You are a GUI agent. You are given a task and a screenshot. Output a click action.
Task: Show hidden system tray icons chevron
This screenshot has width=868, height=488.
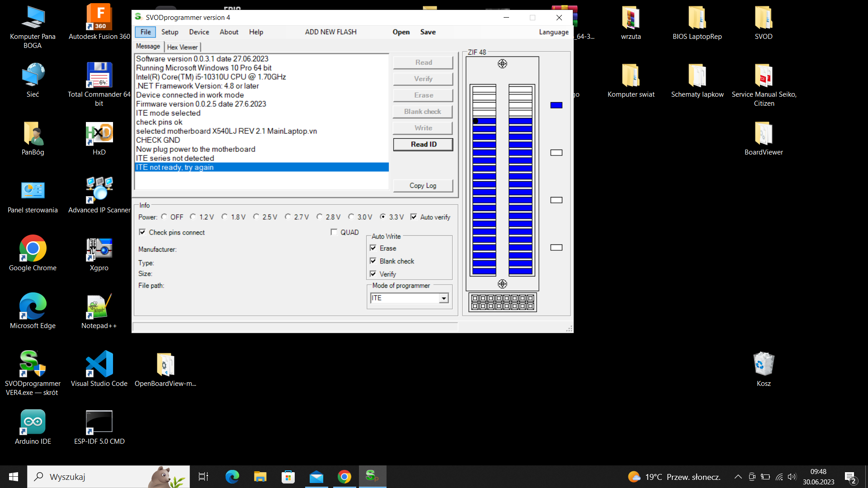738,477
